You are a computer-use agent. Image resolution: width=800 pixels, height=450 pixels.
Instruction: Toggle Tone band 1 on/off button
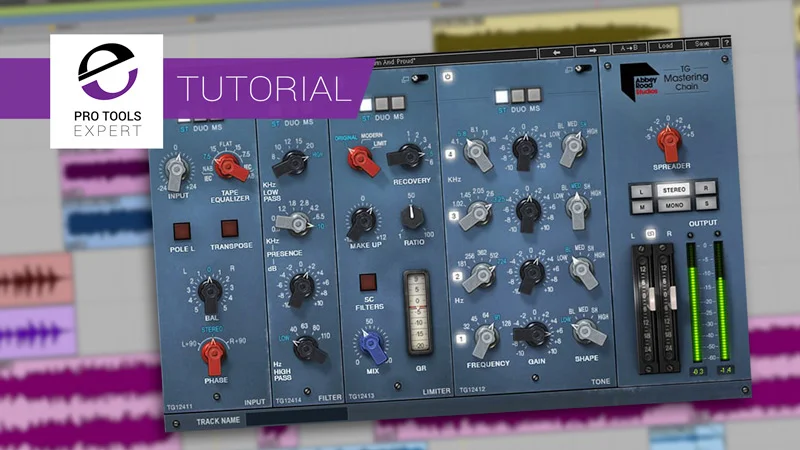pyautogui.click(x=461, y=339)
